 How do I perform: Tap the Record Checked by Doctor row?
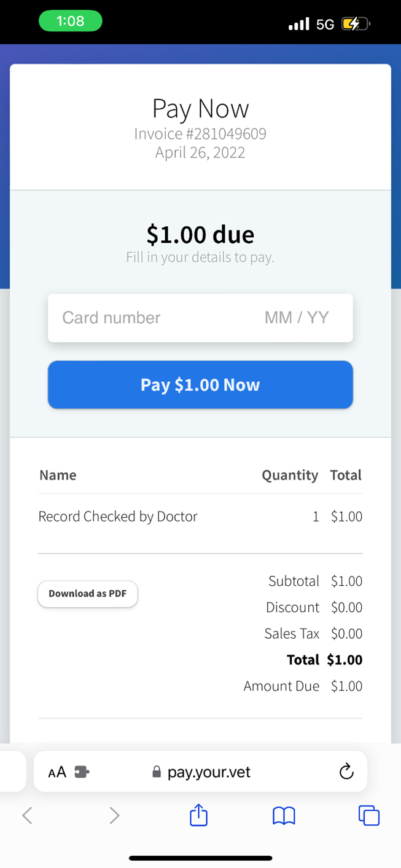click(118, 516)
